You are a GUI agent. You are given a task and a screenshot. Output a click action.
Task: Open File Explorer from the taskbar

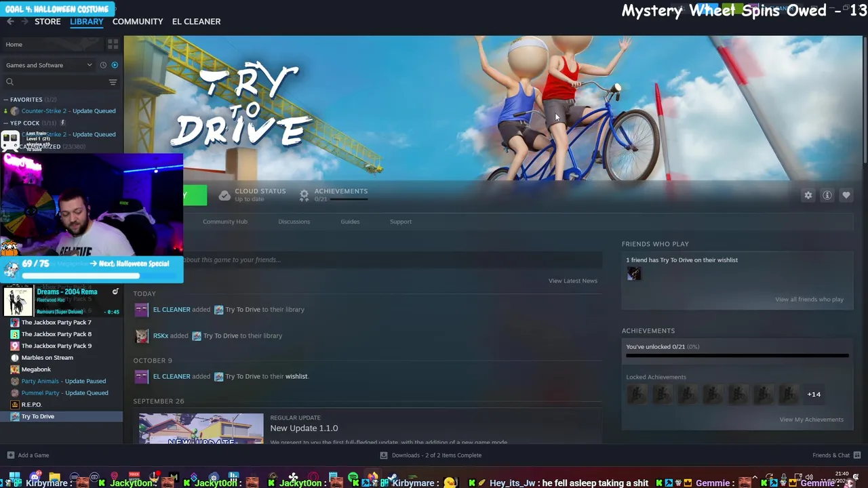point(55,477)
